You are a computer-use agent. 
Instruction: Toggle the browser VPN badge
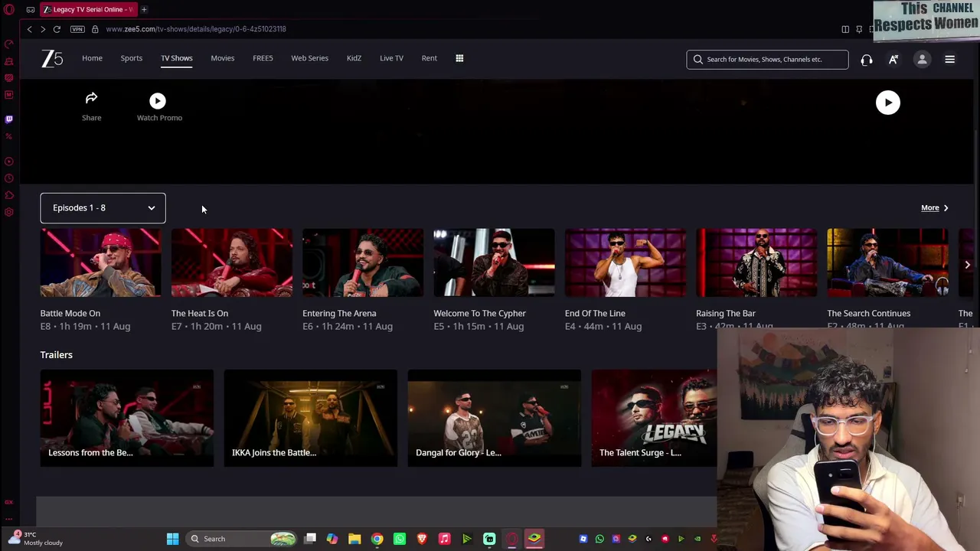pyautogui.click(x=77, y=29)
